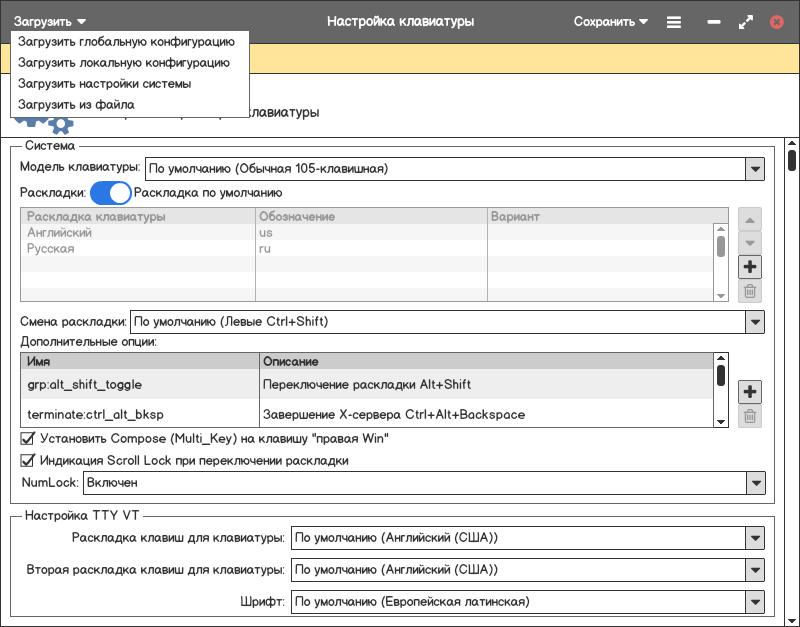
Task: Toggle the default layout switch off
Action: click(x=111, y=193)
